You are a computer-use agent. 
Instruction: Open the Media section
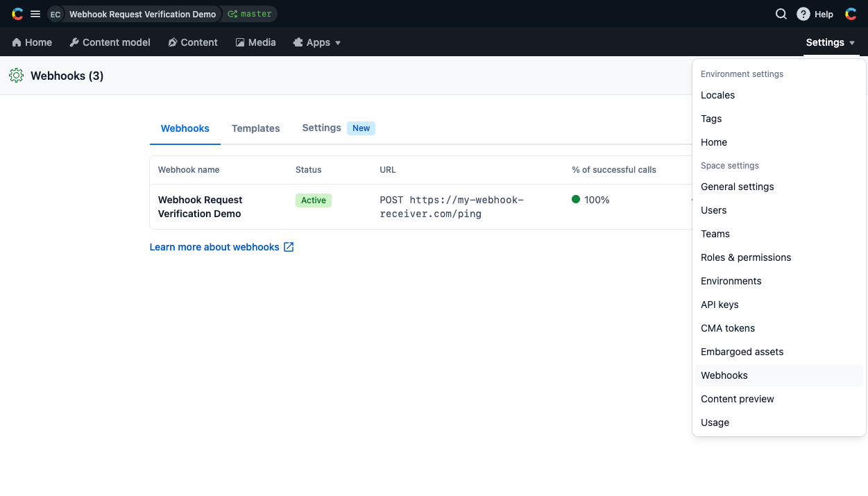coord(255,42)
